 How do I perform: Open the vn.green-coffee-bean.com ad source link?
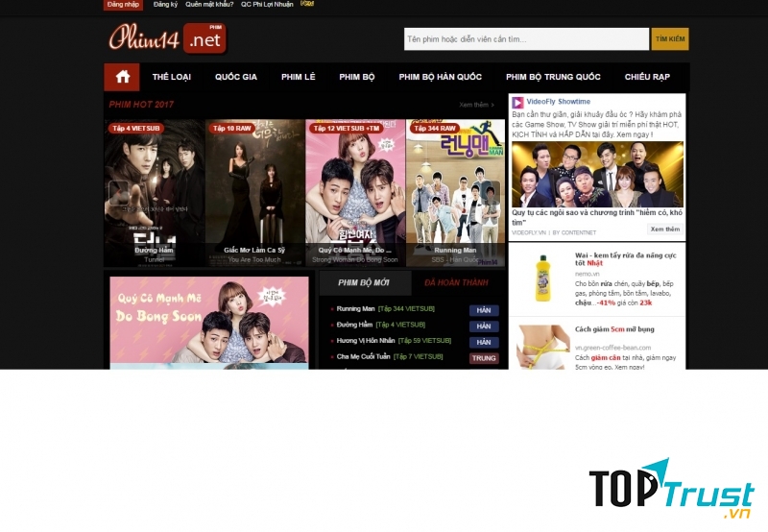(x=612, y=348)
